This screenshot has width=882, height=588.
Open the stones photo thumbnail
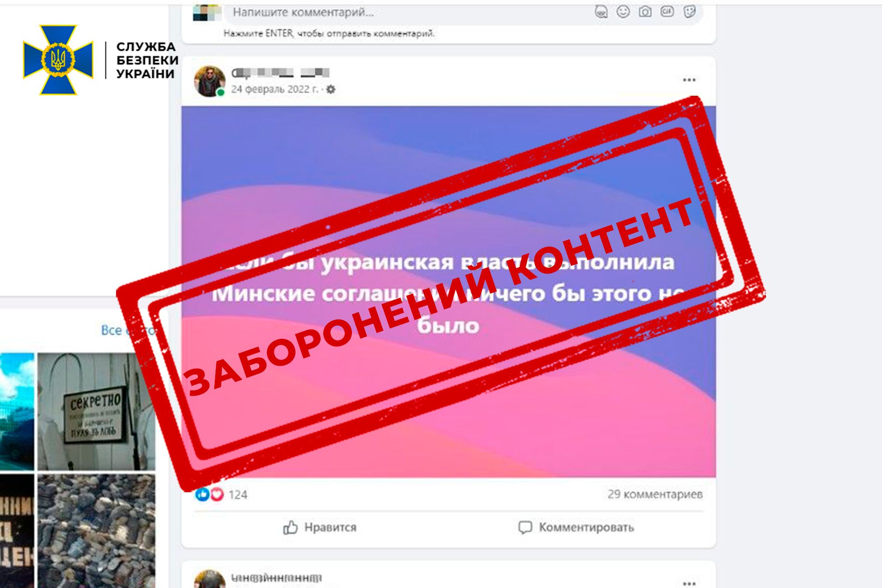tap(96, 531)
